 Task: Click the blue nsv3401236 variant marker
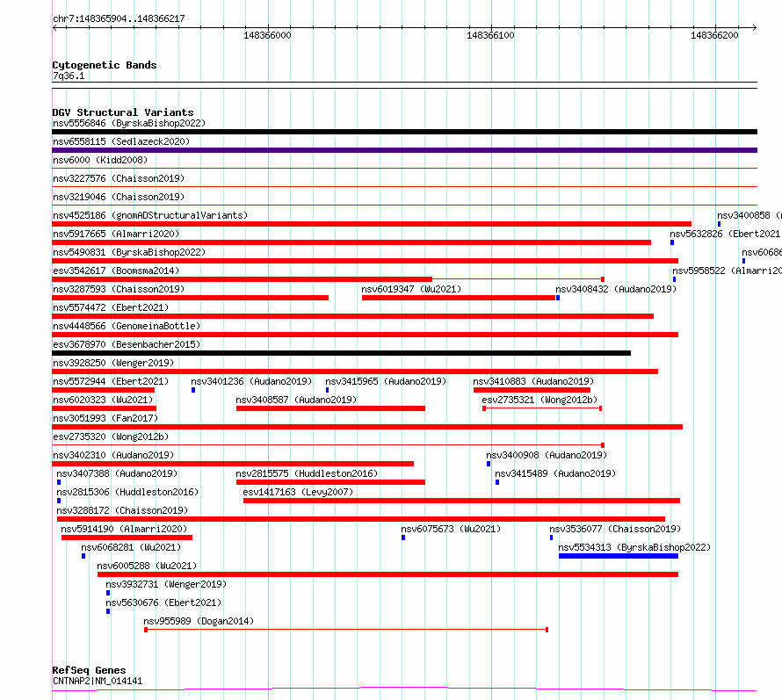coord(193,390)
